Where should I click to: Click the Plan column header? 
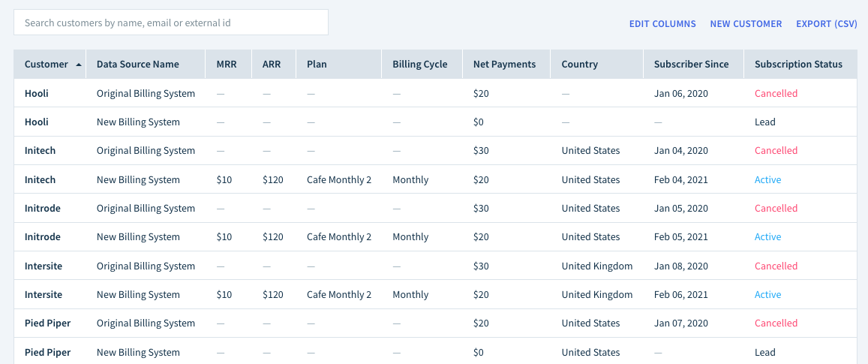click(x=317, y=65)
